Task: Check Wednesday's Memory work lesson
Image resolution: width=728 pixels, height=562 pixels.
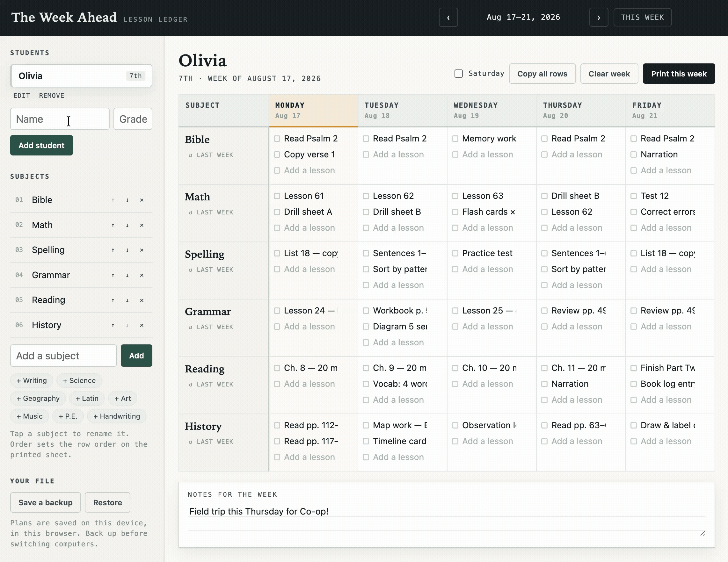Action: tap(455, 139)
